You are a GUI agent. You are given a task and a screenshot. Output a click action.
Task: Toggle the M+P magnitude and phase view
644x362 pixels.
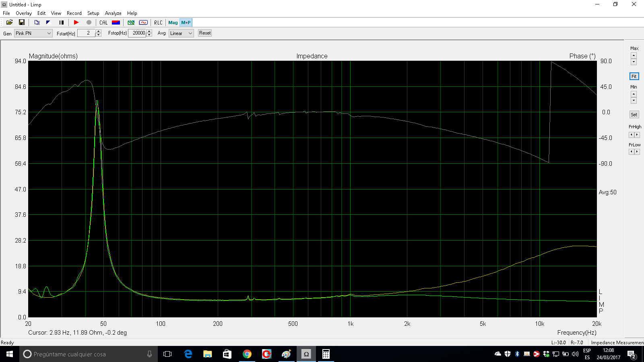point(186,23)
